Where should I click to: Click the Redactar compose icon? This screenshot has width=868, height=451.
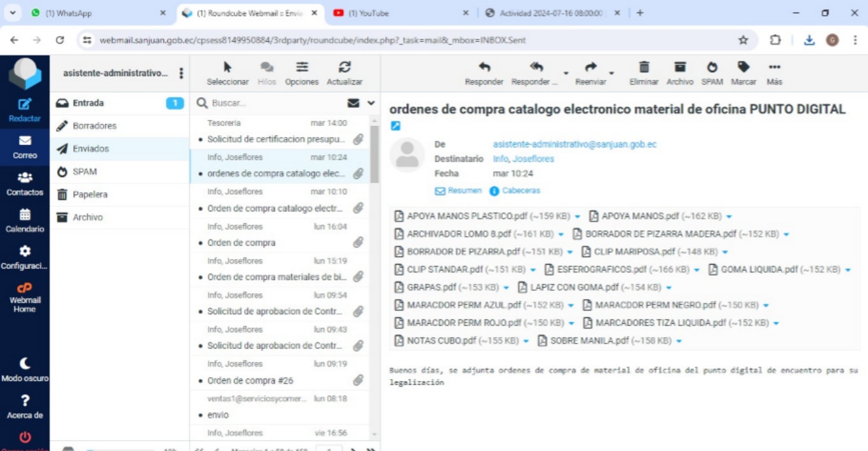(x=24, y=105)
